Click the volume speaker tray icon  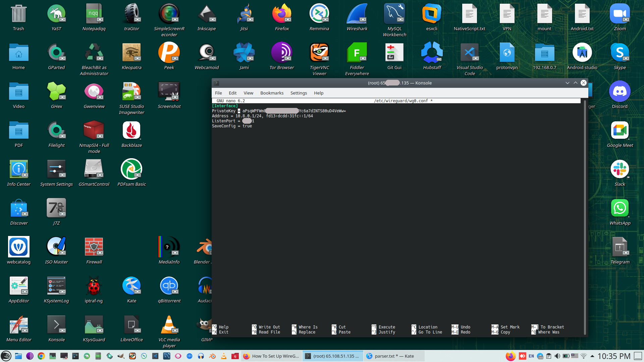(557, 356)
